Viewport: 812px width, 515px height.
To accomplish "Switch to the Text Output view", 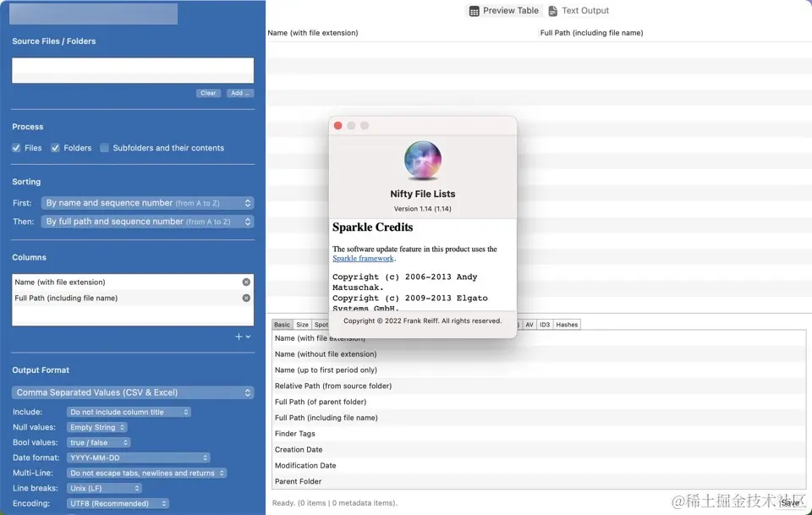I will (x=579, y=10).
